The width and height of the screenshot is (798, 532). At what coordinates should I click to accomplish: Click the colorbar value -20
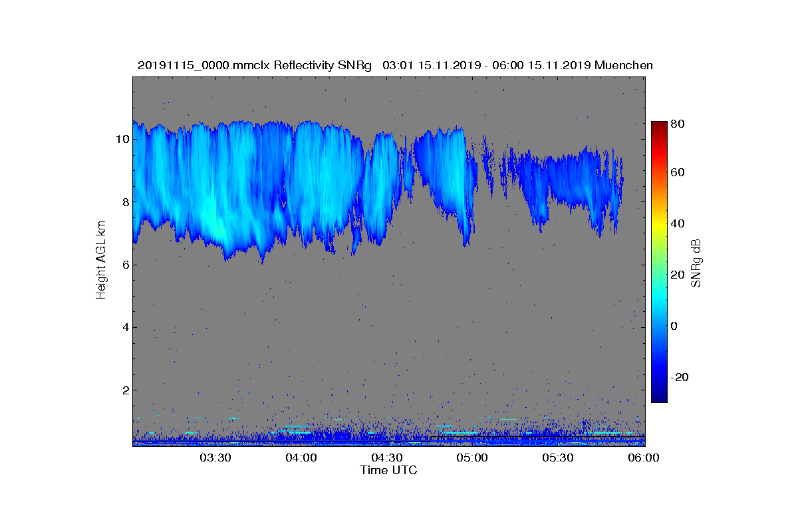pos(680,377)
